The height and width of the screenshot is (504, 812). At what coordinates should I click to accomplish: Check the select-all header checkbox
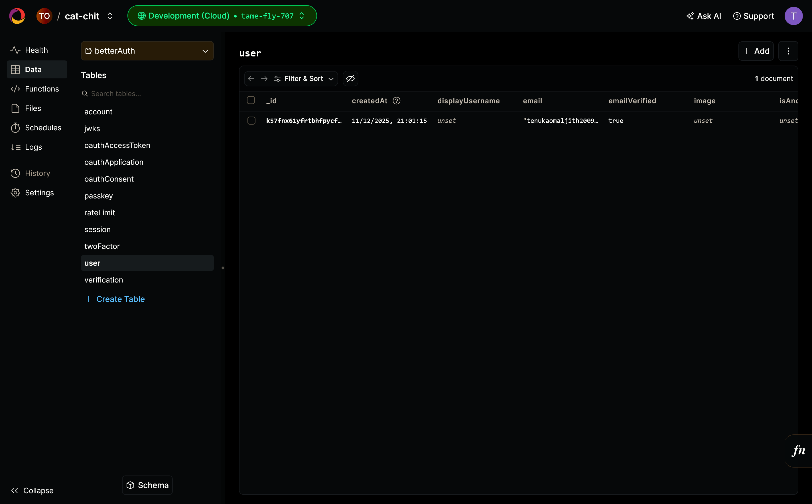click(x=251, y=100)
